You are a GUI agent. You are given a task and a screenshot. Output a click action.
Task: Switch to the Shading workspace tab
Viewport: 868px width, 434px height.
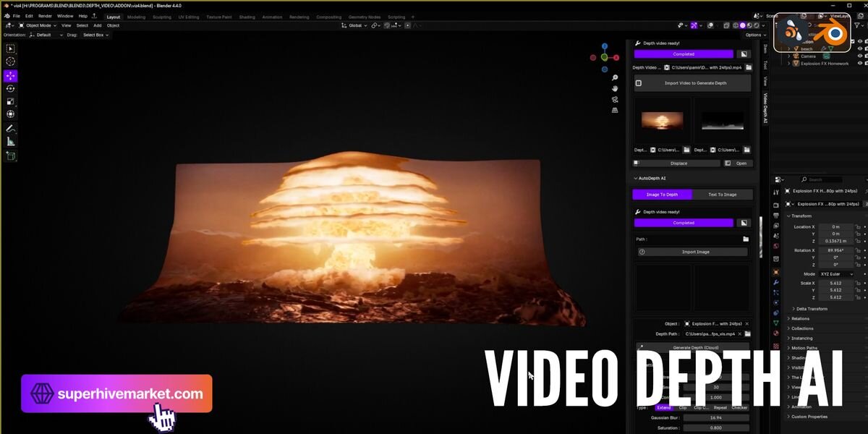point(247,17)
